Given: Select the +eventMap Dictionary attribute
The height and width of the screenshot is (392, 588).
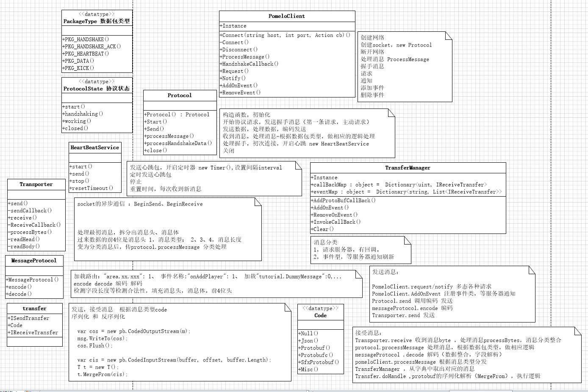Looking at the screenshot, I should tap(407, 192).
